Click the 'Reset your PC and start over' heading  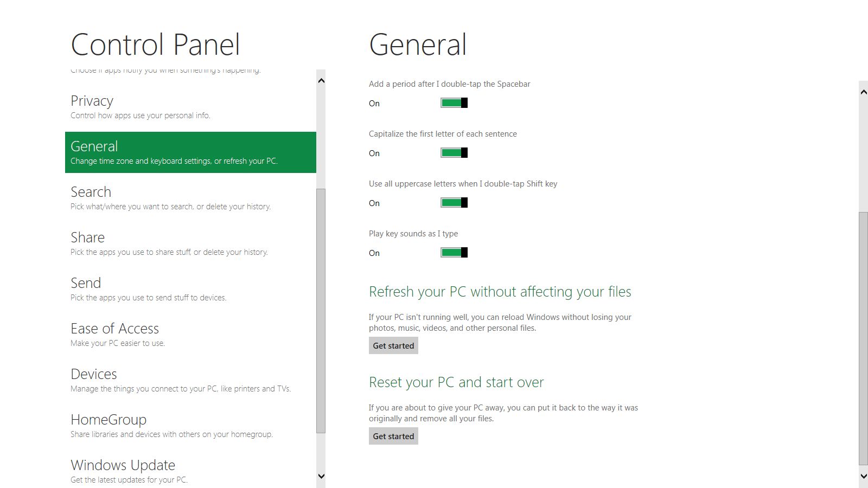[x=456, y=382]
